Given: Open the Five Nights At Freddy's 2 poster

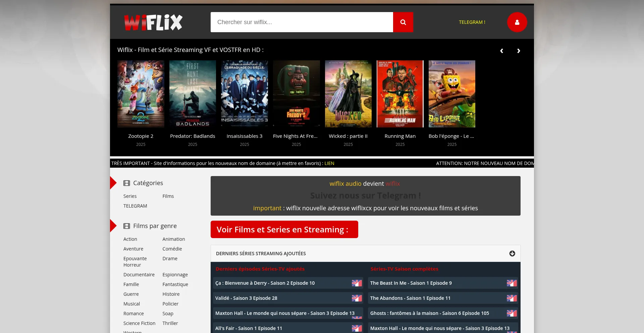Looking at the screenshot, I should [297, 94].
